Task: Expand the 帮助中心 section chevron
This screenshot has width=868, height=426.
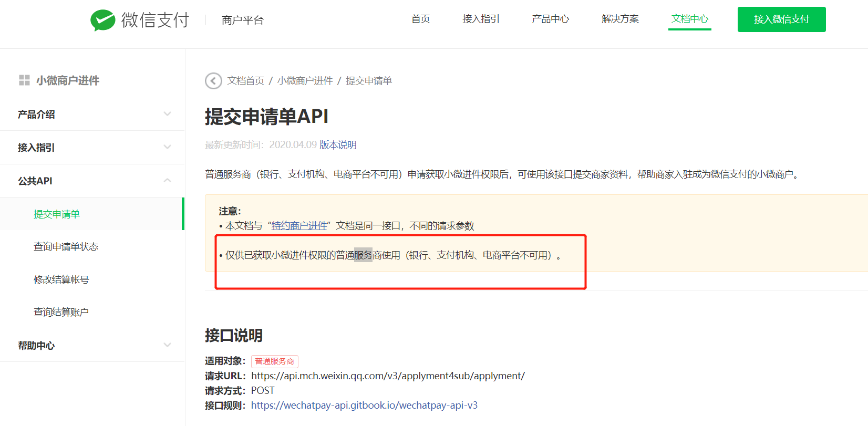Action: [167, 345]
